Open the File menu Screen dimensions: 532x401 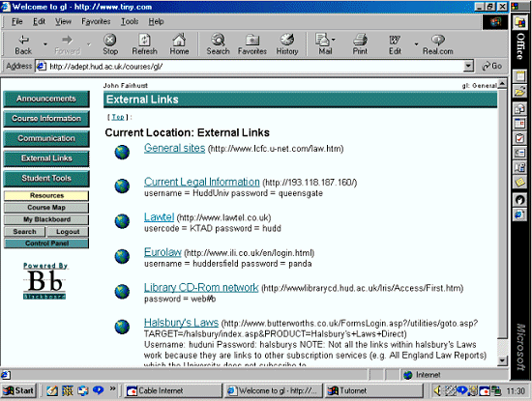click(17, 21)
